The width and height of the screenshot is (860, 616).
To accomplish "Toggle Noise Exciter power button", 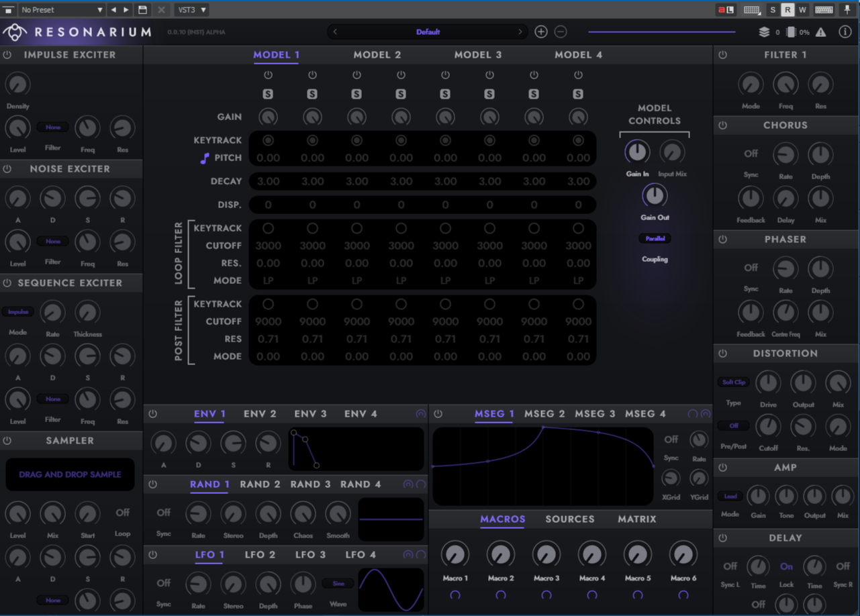I will 7,169.
